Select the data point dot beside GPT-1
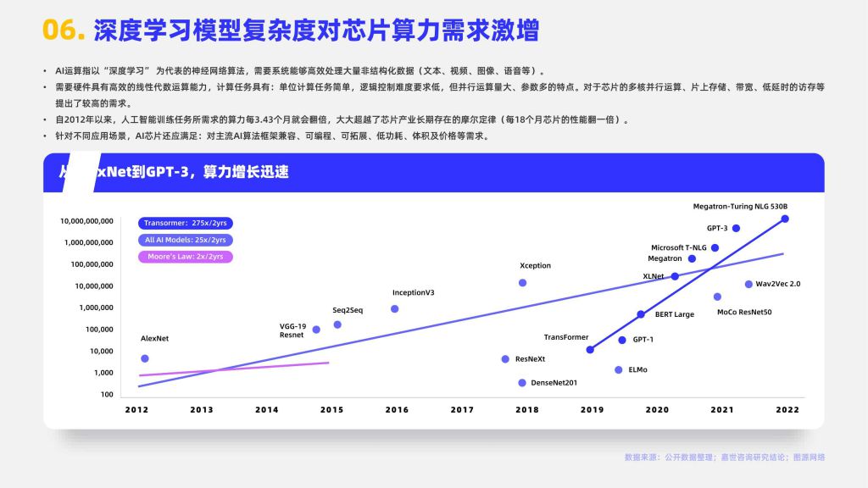Viewport: 868px width, 488px height. coord(622,340)
